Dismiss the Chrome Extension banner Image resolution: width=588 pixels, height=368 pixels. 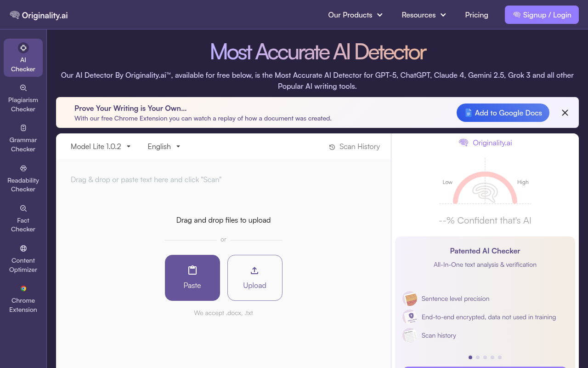[565, 113]
